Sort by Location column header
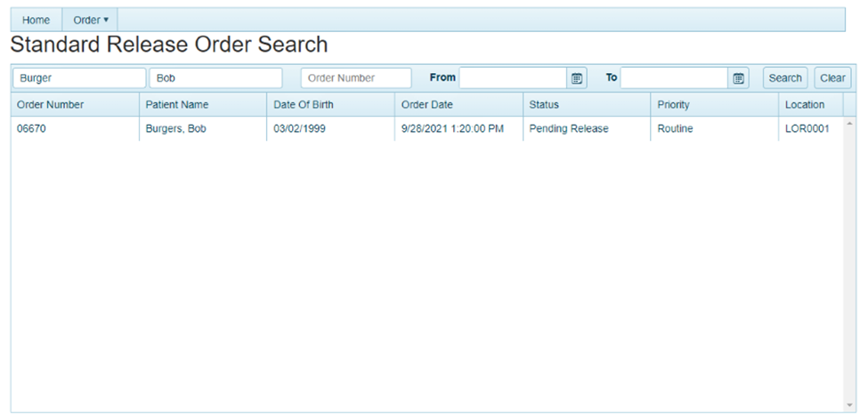The width and height of the screenshot is (868, 415). tap(805, 105)
